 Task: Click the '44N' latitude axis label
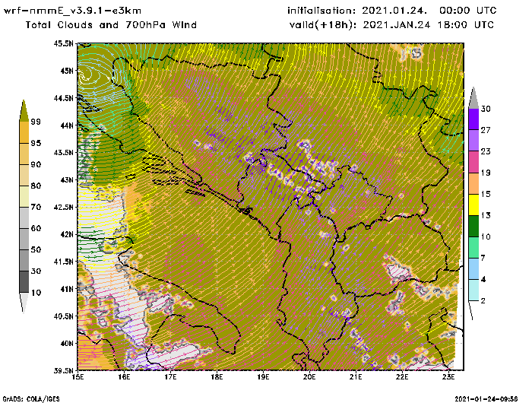pyautogui.click(x=67, y=125)
